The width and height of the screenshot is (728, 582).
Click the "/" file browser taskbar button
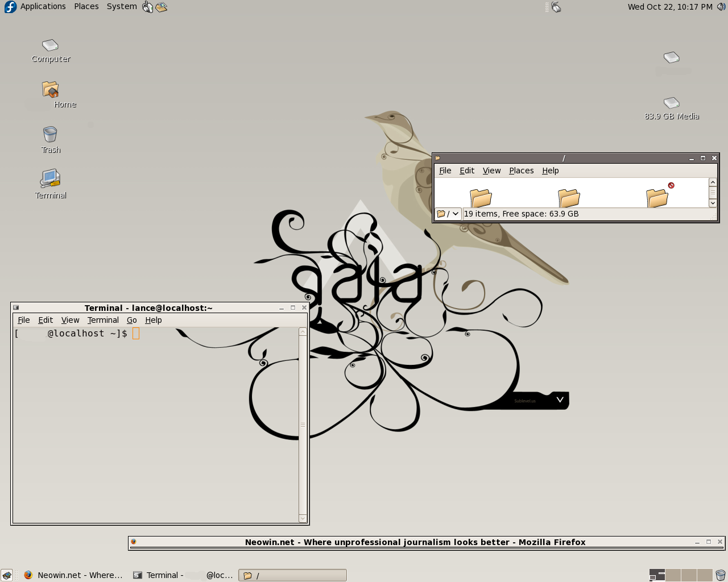[292, 575]
